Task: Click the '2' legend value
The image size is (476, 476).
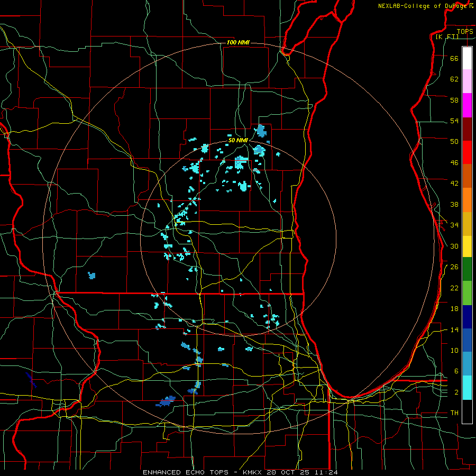Action: 456,392
